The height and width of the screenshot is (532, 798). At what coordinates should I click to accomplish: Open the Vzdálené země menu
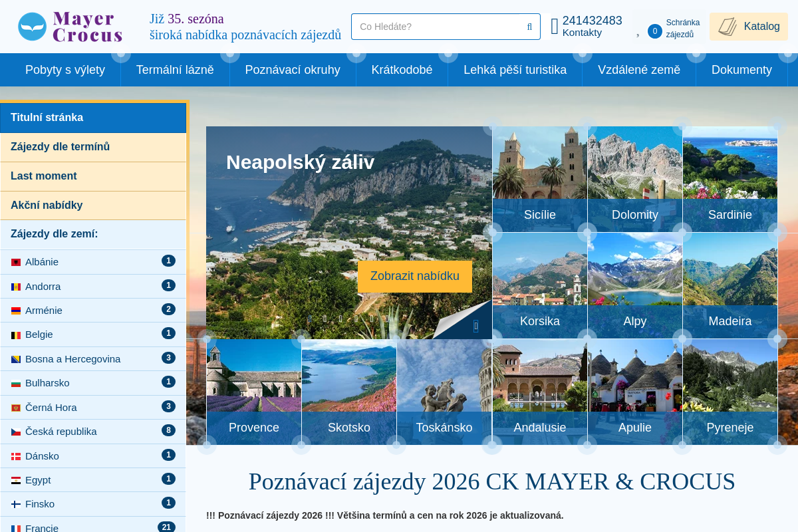(639, 70)
